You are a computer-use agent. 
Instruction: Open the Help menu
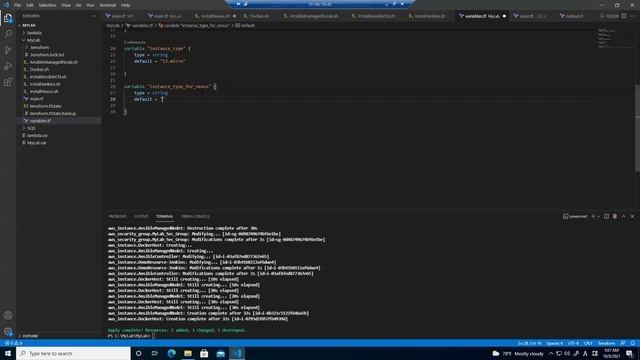(125, 5)
